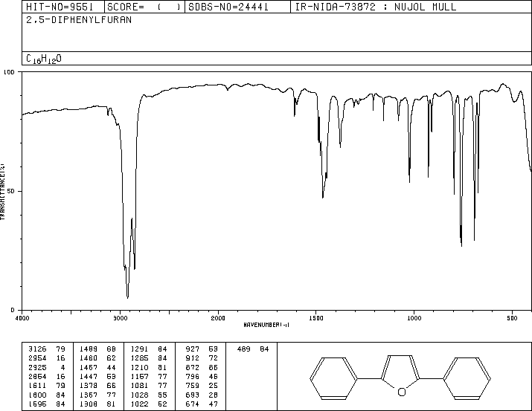Click the 2000 wavenumber axis label
This screenshot has width=532, height=411.
(x=218, y=318)
